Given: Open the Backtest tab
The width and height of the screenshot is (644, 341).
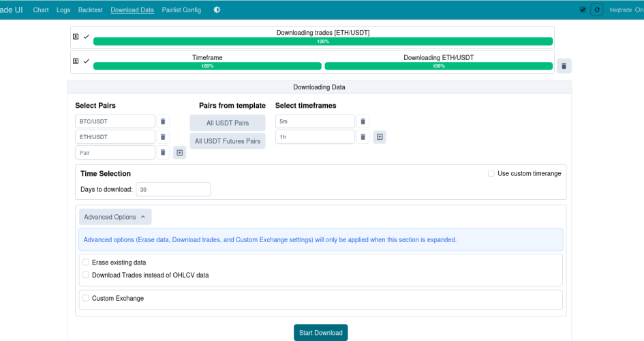Looking at the screenshot, I should tap(90, 10).
